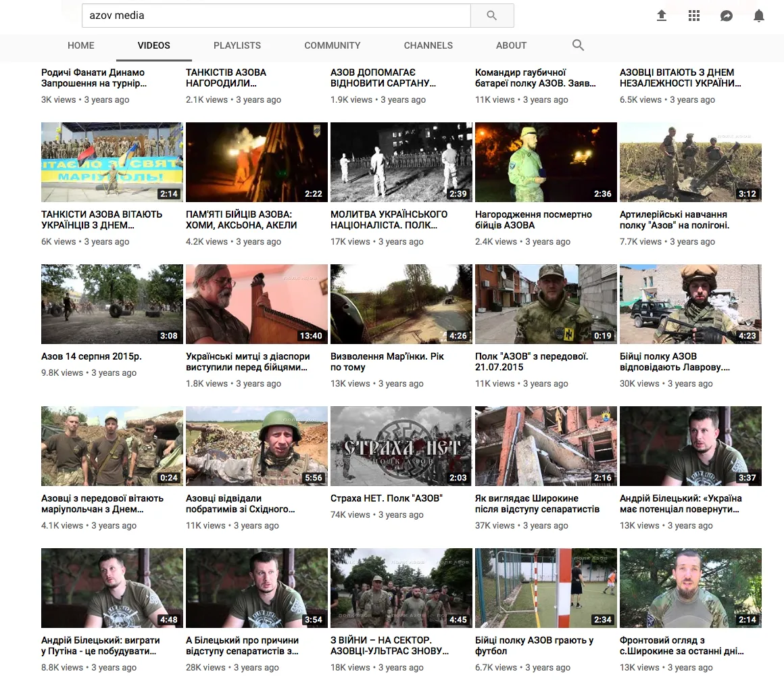This screenshot has width=784, height=680.
Task: Open 'АЗОВ ДОПОМАГАЄ ВІДНОВИТИ САРТАНУ' title
Action: (x=383, y=78)
